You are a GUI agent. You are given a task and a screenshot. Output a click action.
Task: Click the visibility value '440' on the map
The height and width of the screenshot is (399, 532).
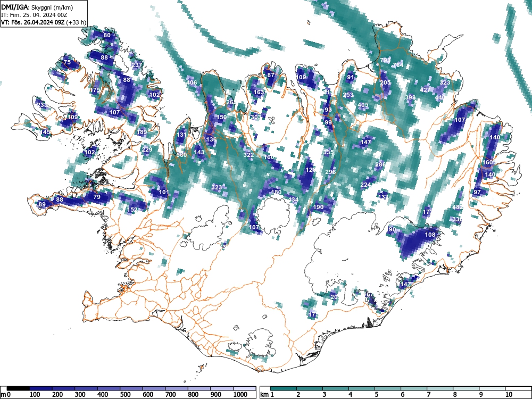pos(440,97)
